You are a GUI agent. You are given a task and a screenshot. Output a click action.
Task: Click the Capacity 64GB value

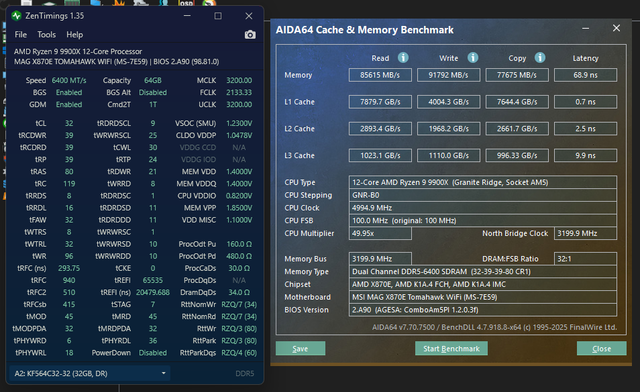pyautogui.click(x=153, y=80)
